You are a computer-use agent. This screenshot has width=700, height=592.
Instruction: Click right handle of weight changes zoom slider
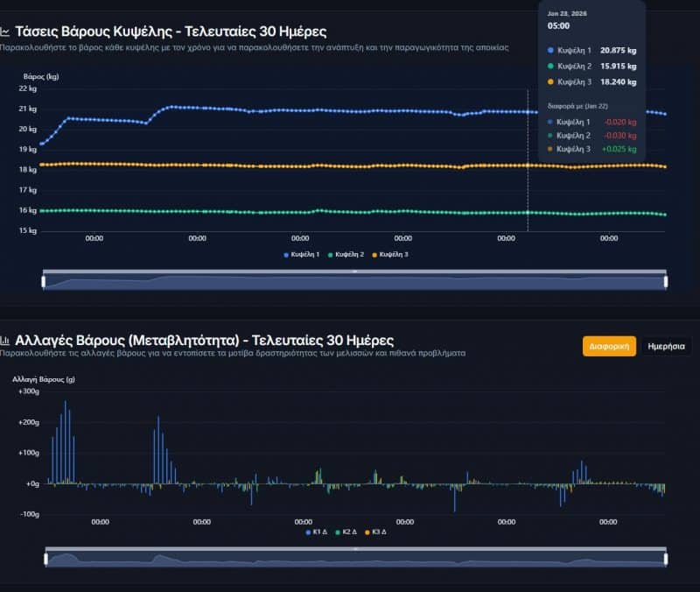(666, 559)
